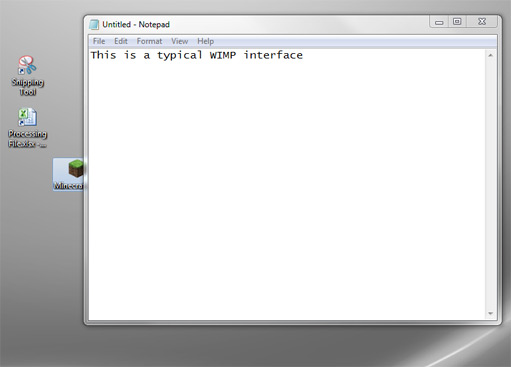Screen dimensions: 511x367
Task: Minimize the Notepad window
Action: point(439,22)
